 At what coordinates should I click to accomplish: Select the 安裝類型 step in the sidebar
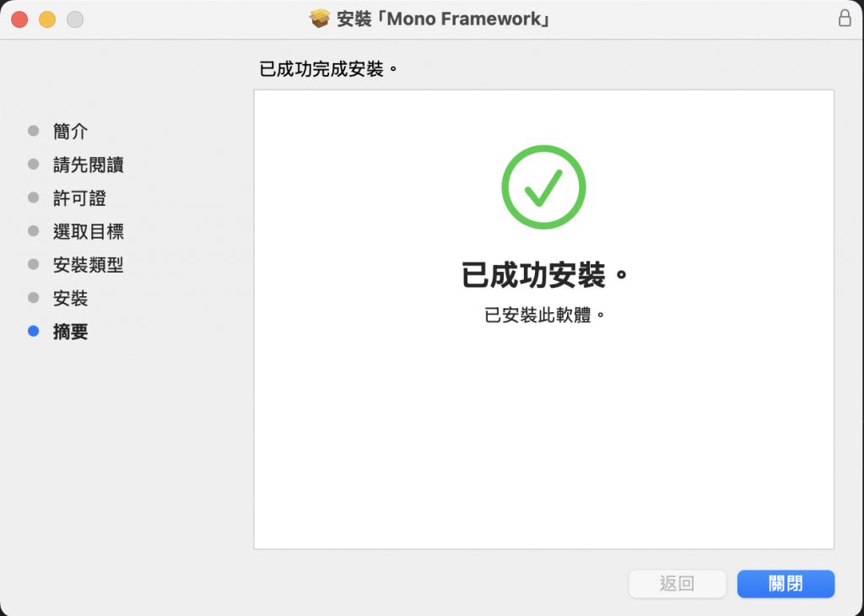(x=88, y=265)
